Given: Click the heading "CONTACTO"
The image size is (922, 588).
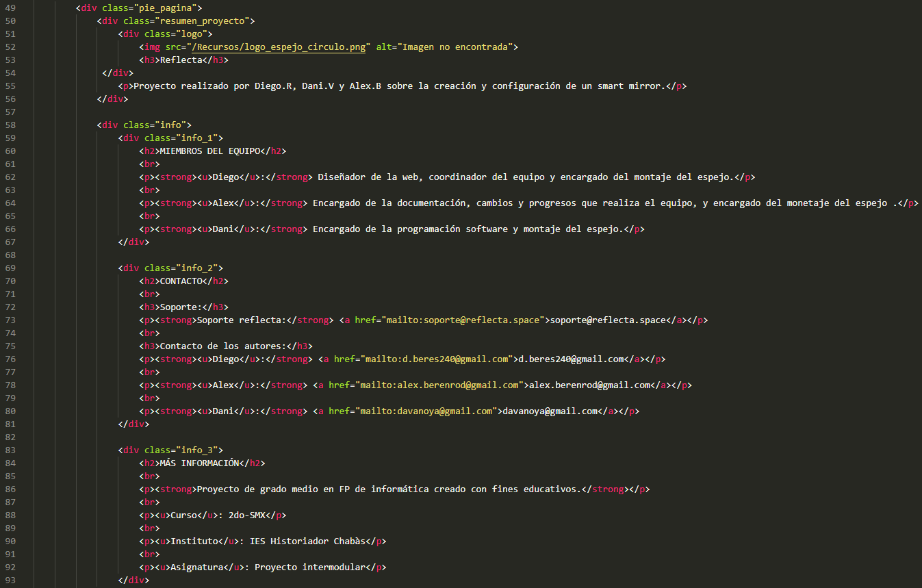Looking at the screenshot, I should (181, 281).
